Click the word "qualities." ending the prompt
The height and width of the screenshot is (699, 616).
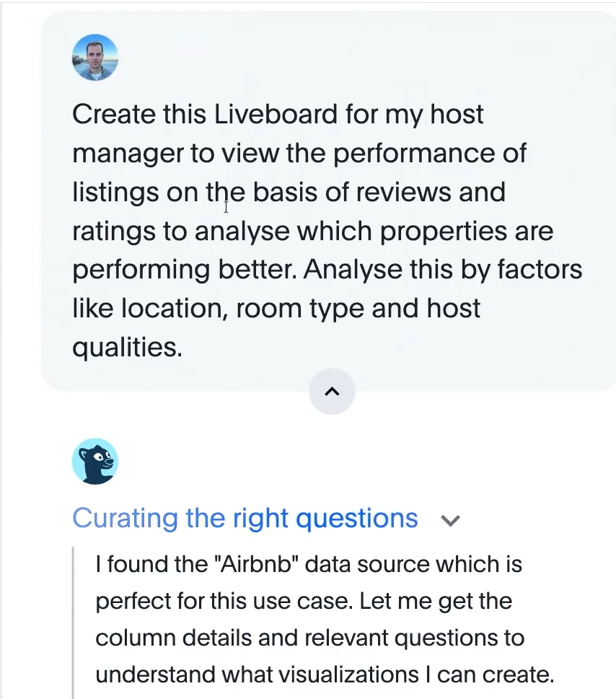click(127, 347)
